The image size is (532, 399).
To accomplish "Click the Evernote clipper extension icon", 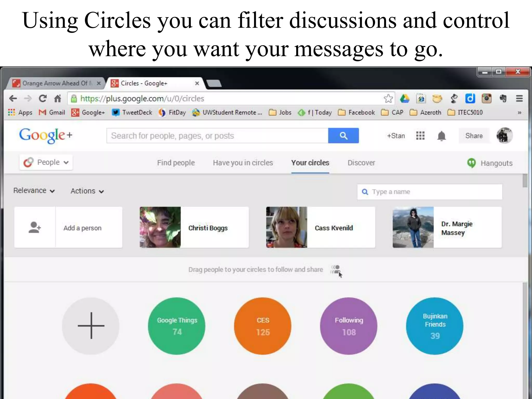I will pyautogui.click(x=503, y=98).
